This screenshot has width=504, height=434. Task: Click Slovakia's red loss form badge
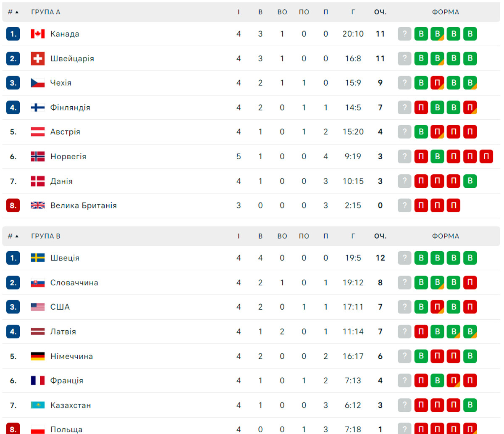[x=470, y=283]
